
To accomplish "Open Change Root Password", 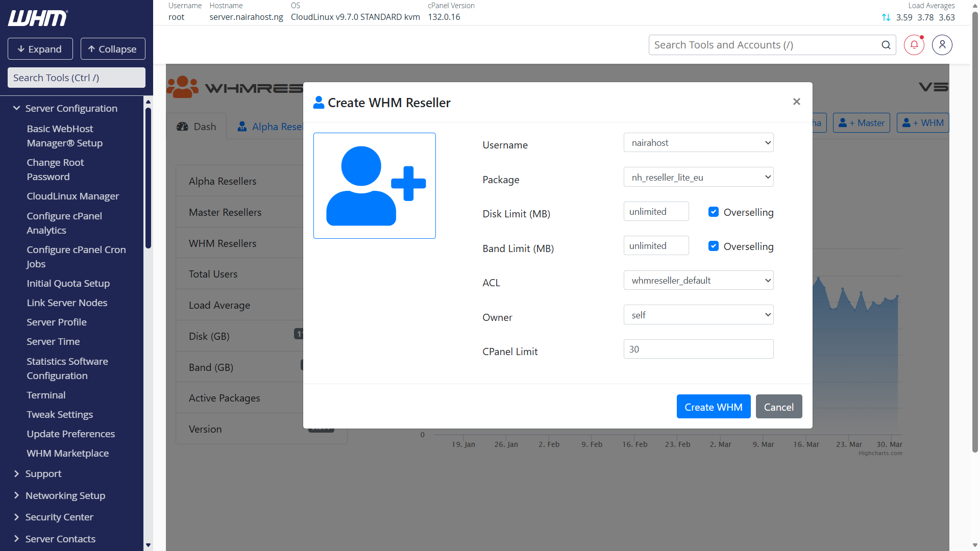I will point(55,169).
